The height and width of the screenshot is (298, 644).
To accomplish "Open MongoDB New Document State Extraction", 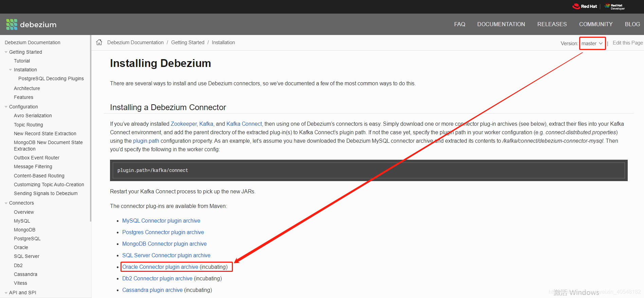I will click(x=48, y=145).
